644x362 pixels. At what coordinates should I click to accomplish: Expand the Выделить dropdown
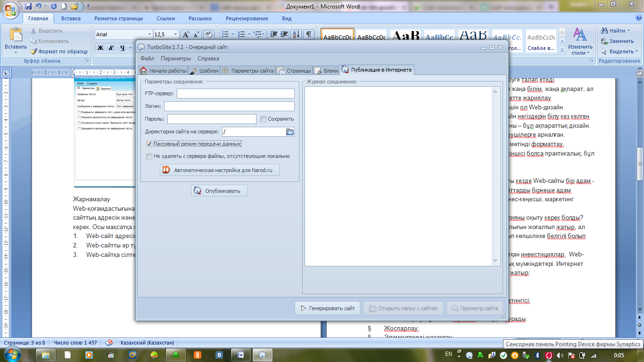click(637, 51)
